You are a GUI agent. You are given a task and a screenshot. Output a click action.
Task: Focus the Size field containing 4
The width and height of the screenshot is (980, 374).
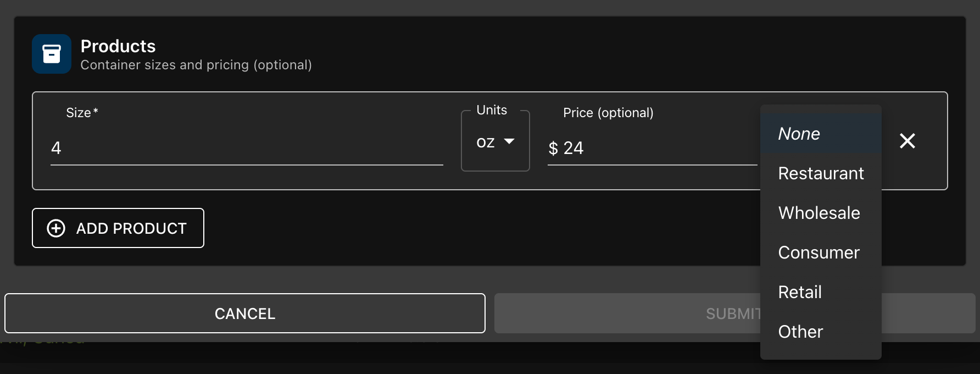click(x=247, y=147)
